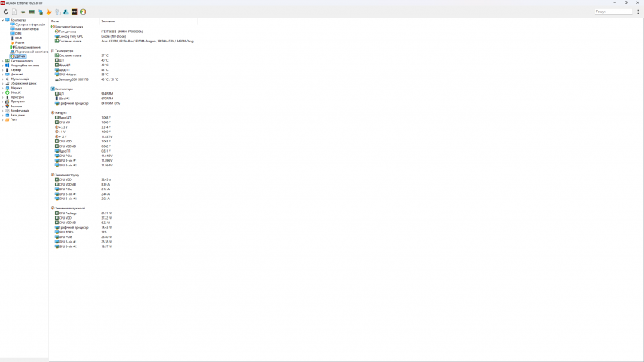Expand the Мережа tree node
Image resolution: width=644 pixels, height=362 pixels.
pos(2,88)
